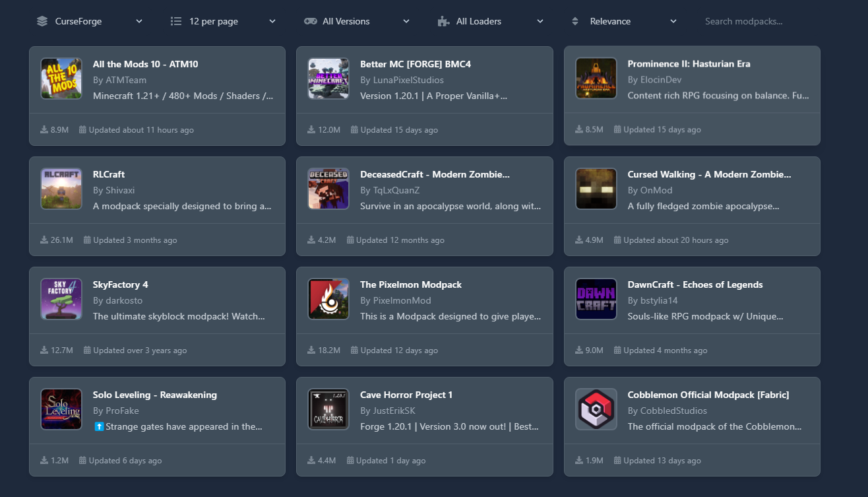Expand the 12 per page dropdown

coord(223,21)
